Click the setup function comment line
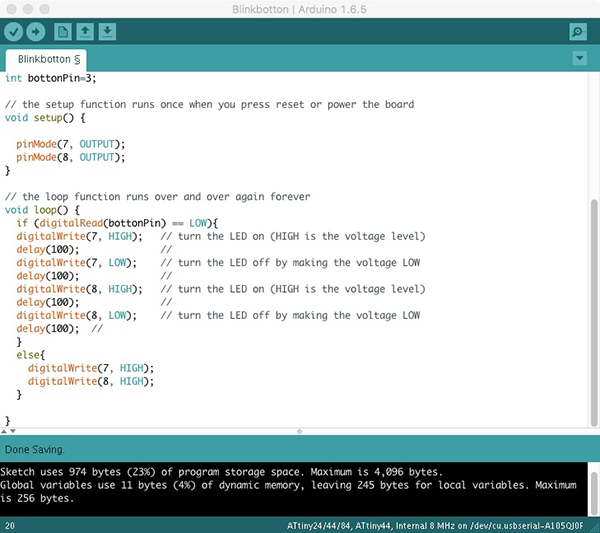The width and height of the screenshot is (600, 533). click(209, 104)
